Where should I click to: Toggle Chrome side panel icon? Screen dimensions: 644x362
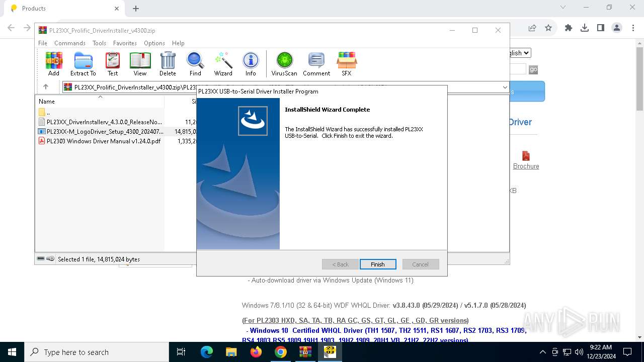point(601,28)
